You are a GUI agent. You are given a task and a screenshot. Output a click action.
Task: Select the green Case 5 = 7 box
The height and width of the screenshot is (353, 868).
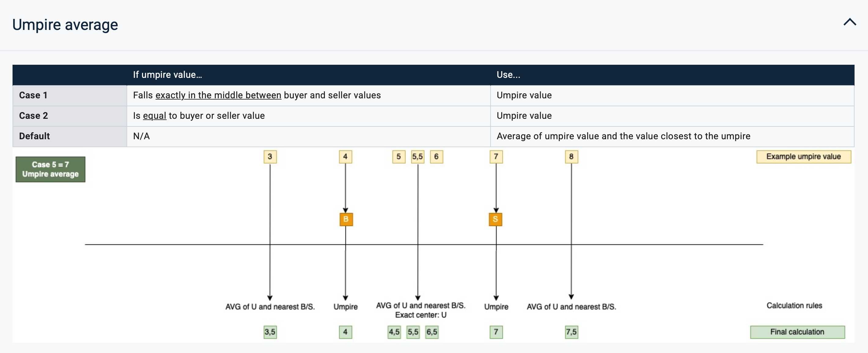click(x=50, y=169)
